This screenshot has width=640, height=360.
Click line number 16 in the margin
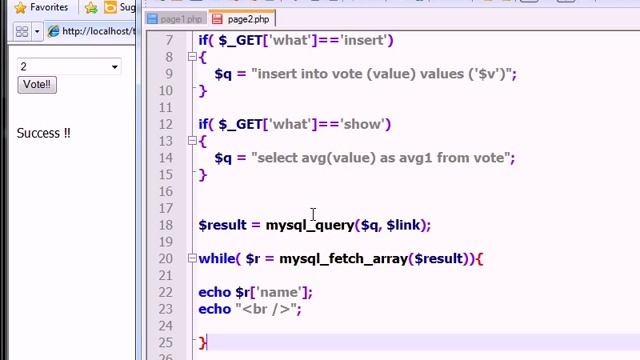click(166, 191)
